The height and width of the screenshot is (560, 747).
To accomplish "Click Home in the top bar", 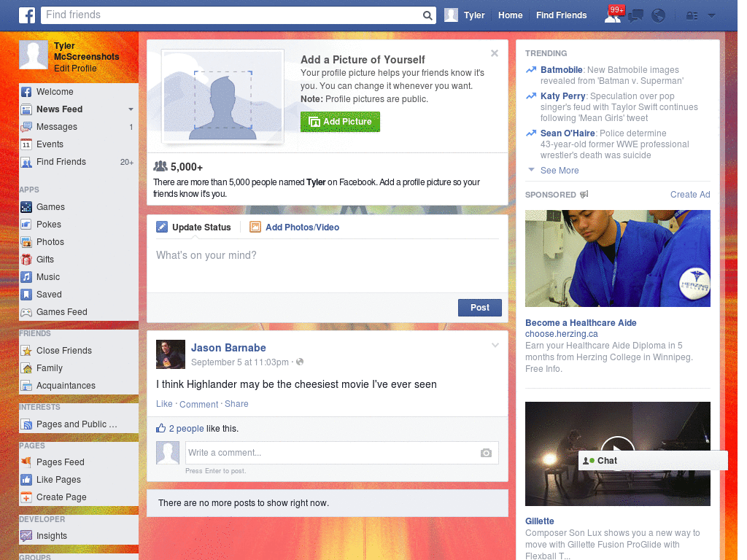I will (510, 15).
